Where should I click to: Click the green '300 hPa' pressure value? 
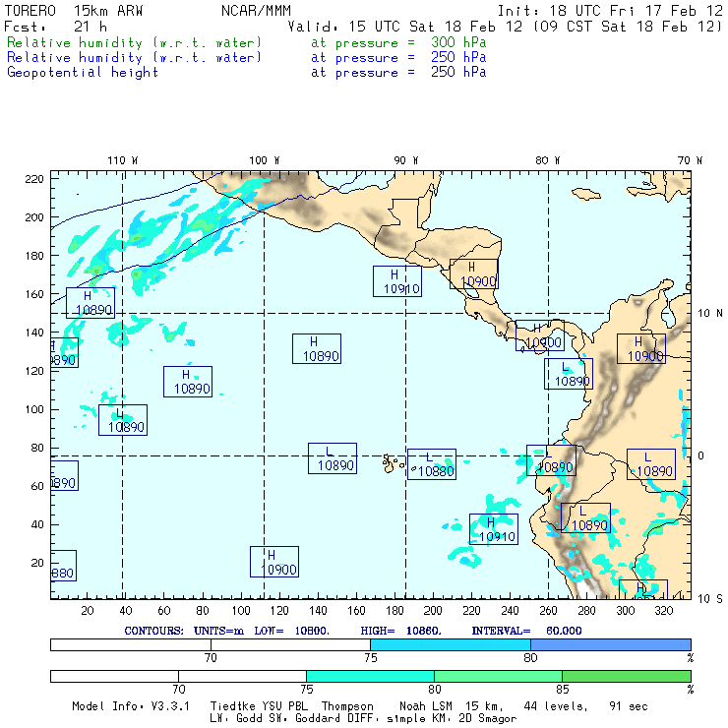pyautogui.click(x=458, y=42)
